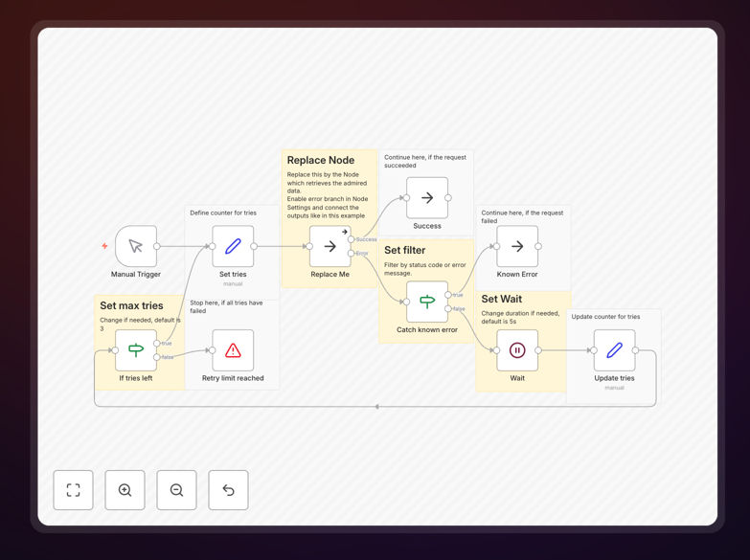
Task: Click 'Continue here, if the request failed' note
Action: point(522,216)
